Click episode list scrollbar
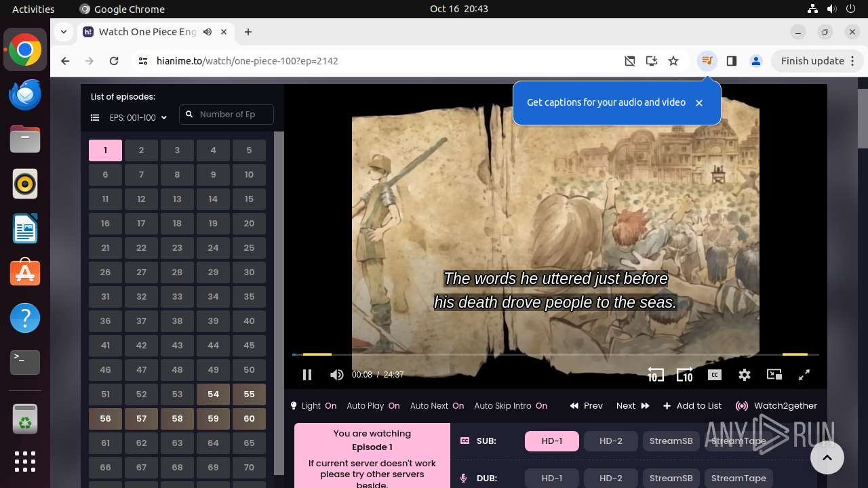The image size is (868, 488). pos(279,303)
